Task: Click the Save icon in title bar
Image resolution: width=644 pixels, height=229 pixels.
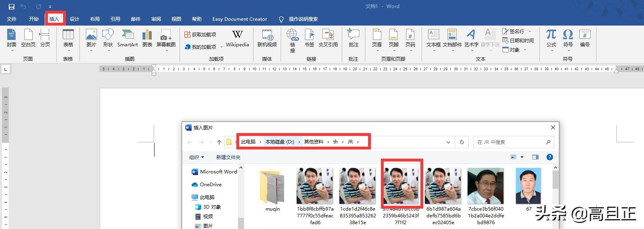Action: (x=11, y=6)
